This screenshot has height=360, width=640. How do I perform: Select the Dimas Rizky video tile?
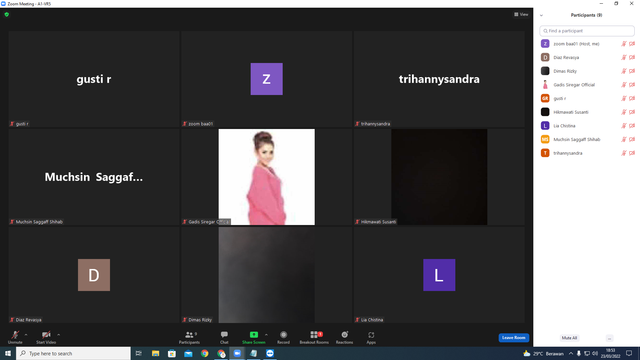point(267,275)
